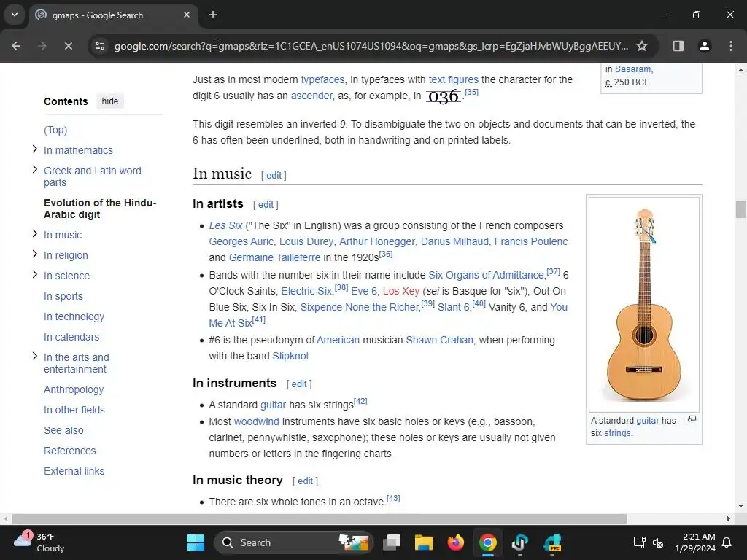Screen dimensions: 747x560
Task: Hide the Contents sidebar
Action: coord(110,101)
